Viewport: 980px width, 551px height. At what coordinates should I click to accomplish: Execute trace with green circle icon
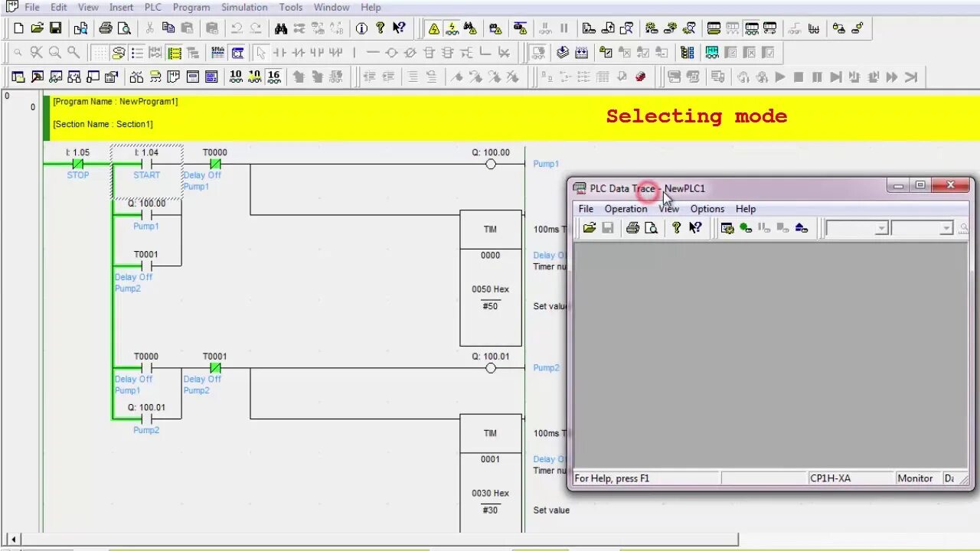pos(746,228)
